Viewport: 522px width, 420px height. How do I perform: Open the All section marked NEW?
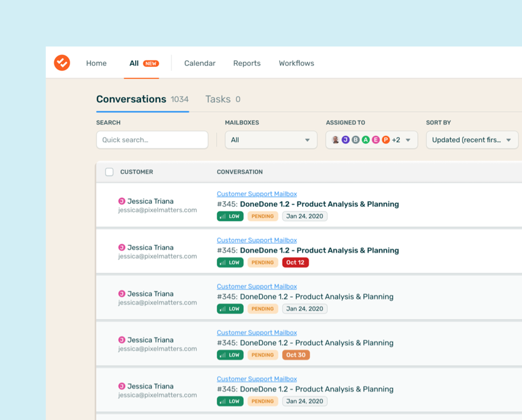pos(144,63)
